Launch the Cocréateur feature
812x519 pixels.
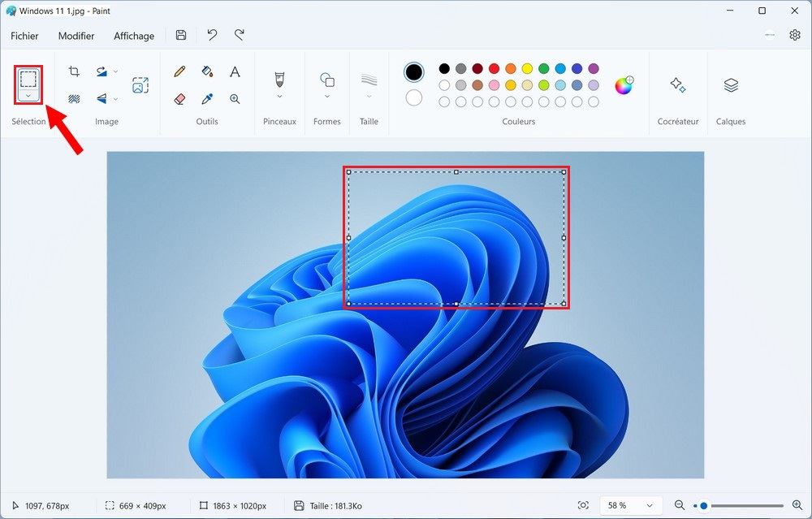point(677,84)
